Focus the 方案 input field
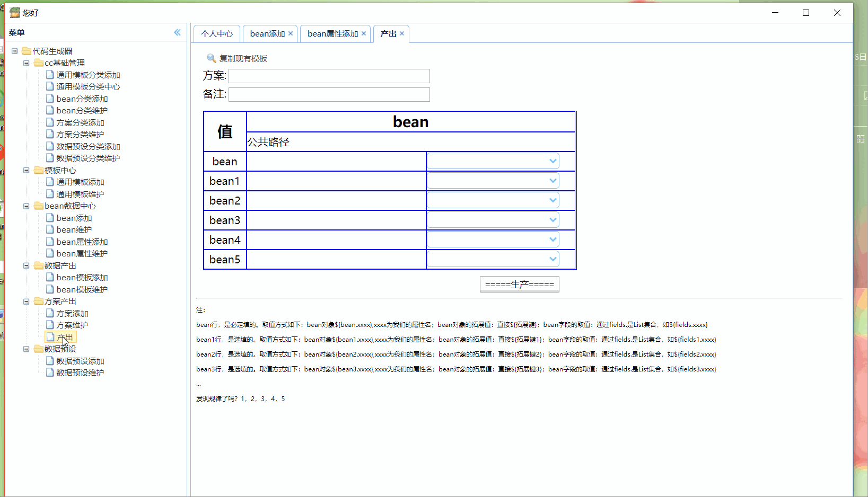 329,76
